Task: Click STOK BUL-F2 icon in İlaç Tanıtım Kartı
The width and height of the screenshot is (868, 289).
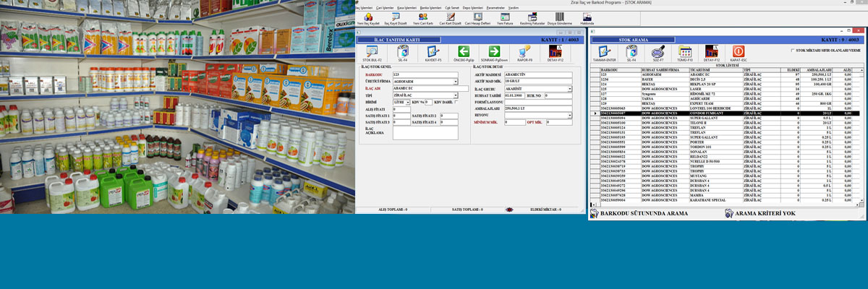Action: [372, 51]
